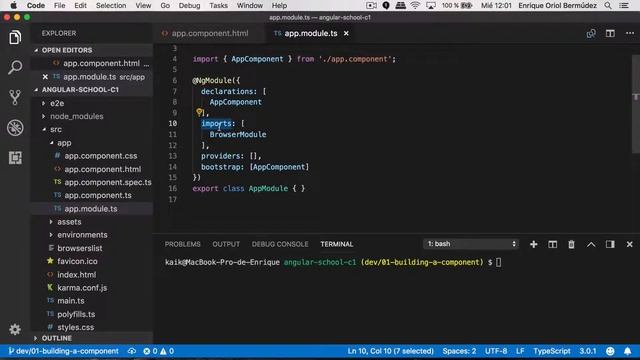
Task: Click the lightbulb quick fix icon
Action: point(199,112)
